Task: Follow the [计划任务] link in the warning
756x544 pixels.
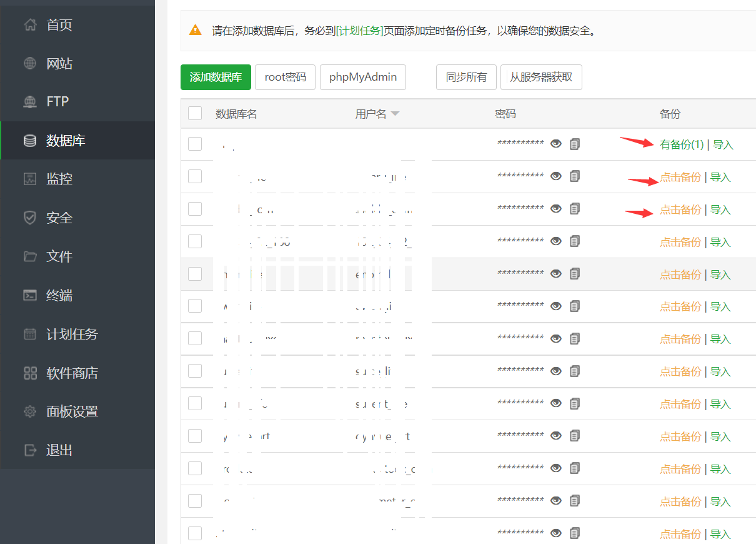Action: click(359, 30)
